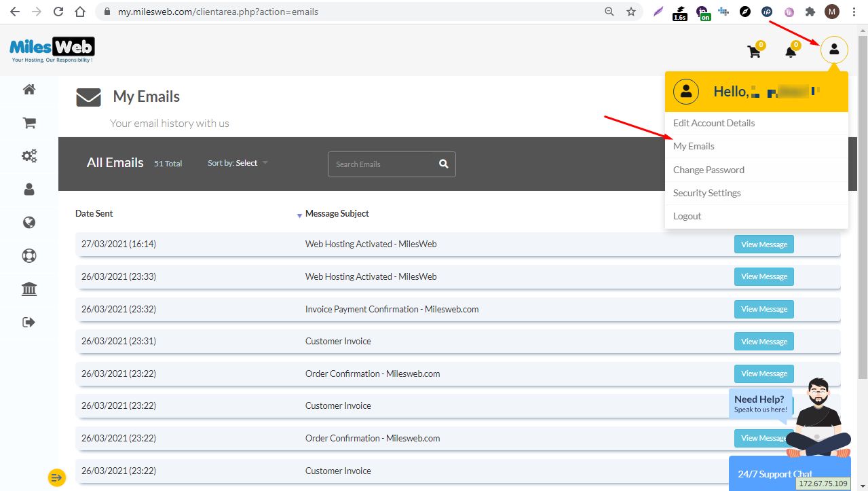Click the browser forward arrow
This screenshot has width=868, height=491.
tap(37, 12)
